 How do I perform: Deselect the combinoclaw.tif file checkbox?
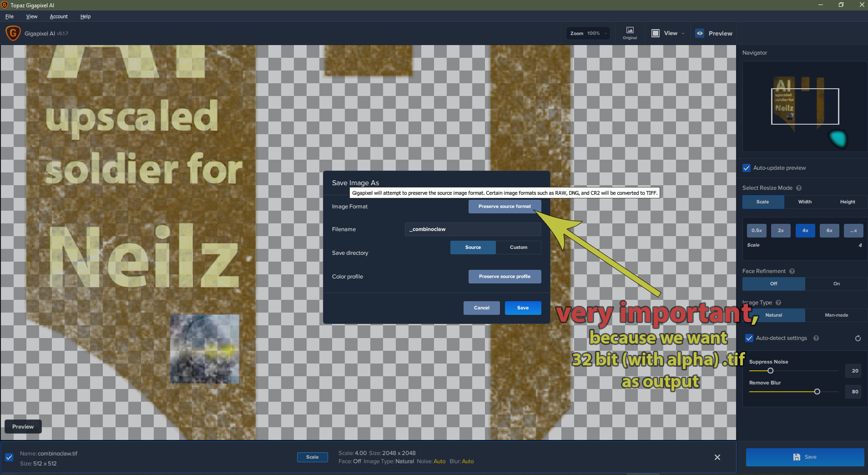pyautogui.click(x=9, y=457)
